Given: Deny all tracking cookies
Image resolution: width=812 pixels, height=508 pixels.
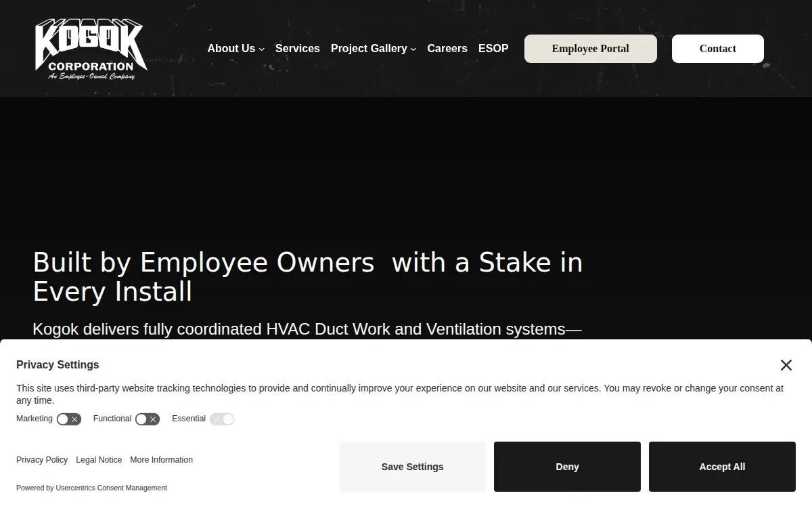Looking at the screenshot, I should coord(567,467).
